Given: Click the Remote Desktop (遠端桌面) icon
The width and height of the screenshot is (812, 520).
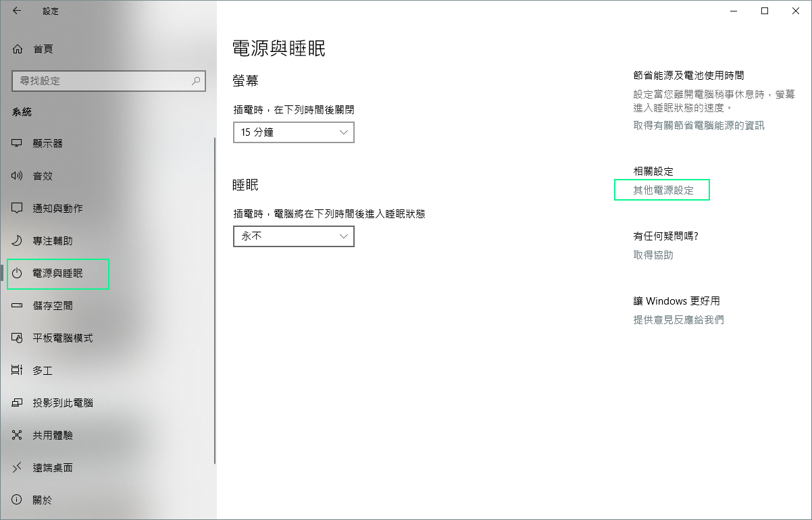Looking at the screenshot, I should 18,468.
